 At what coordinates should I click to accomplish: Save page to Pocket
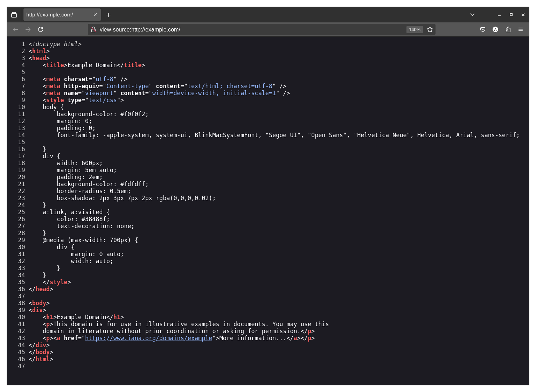[x=483, y=29]
